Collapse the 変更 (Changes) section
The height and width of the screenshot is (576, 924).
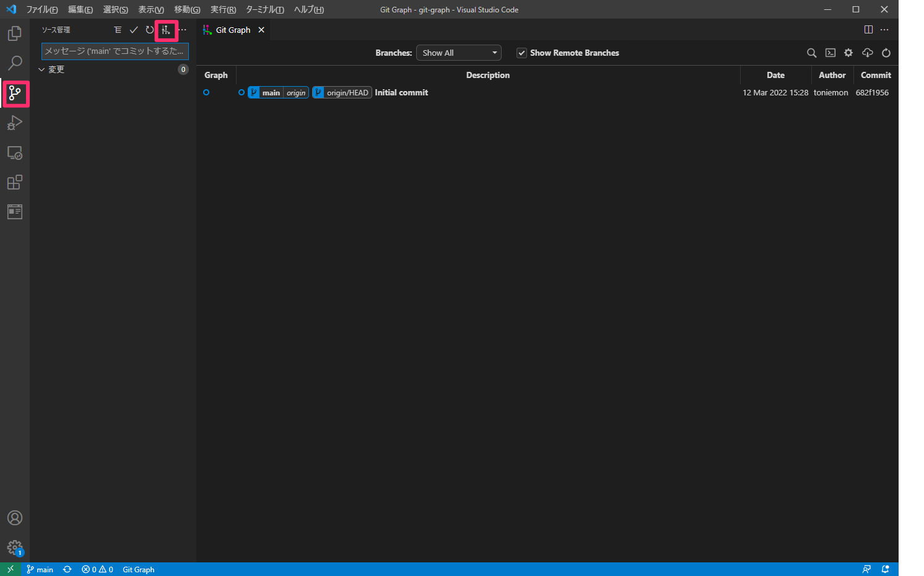coord(41,69)
